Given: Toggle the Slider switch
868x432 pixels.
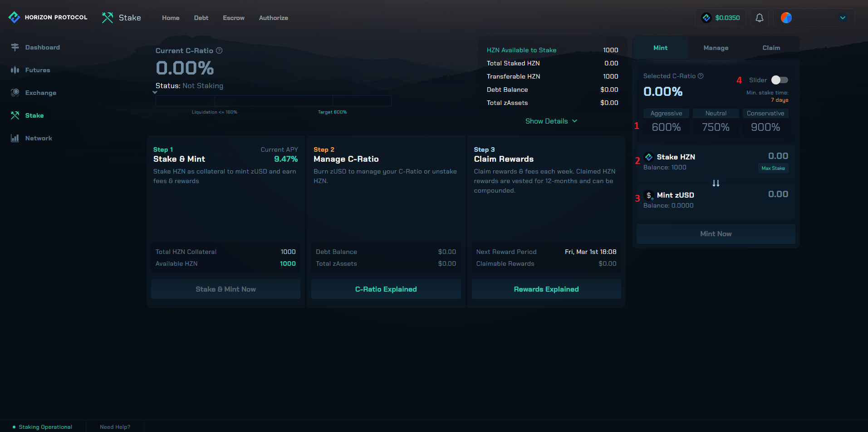Looking at the screenshot, I should pyautogui.click(x=780, y=80).
